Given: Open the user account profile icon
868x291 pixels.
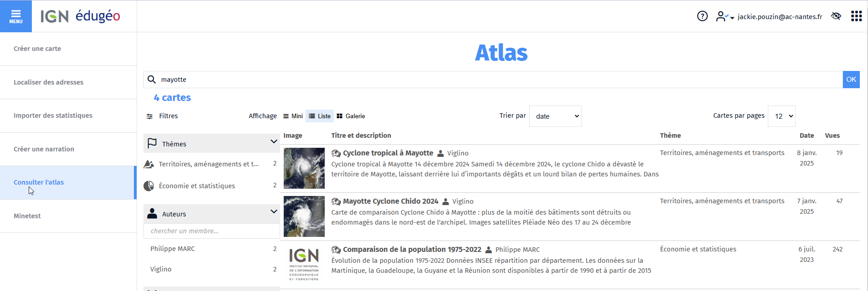Looking at the screenshot, I should (x=721, y=16).
